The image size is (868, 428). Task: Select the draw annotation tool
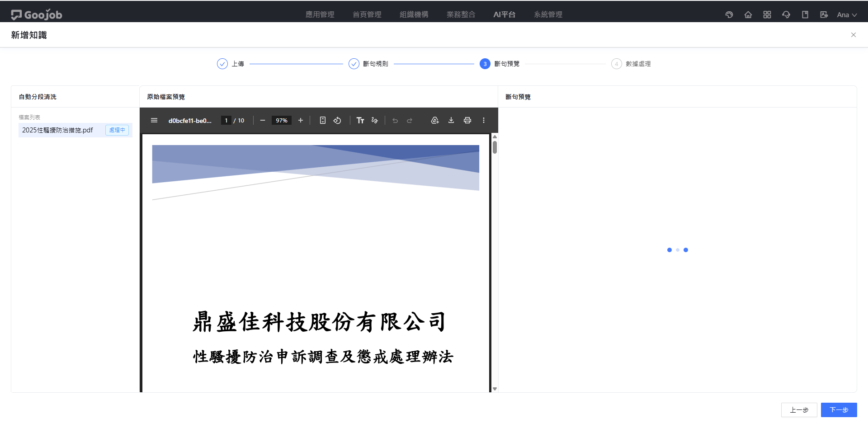pos(375,120)
